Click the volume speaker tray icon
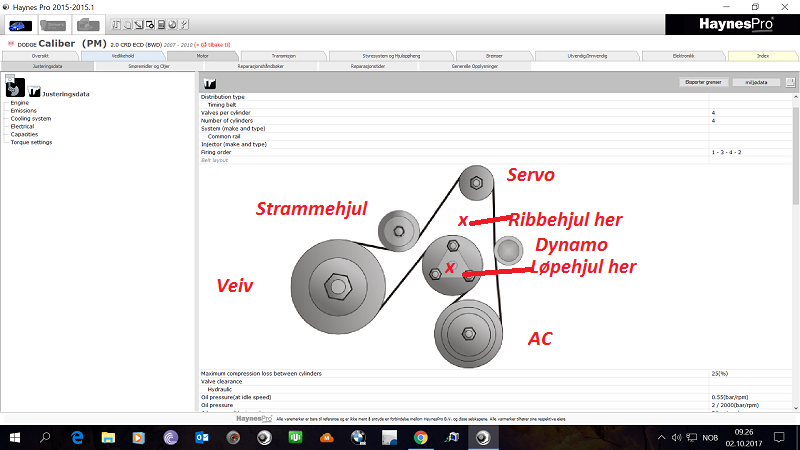The image size is (800, 450). click(677, 437)
